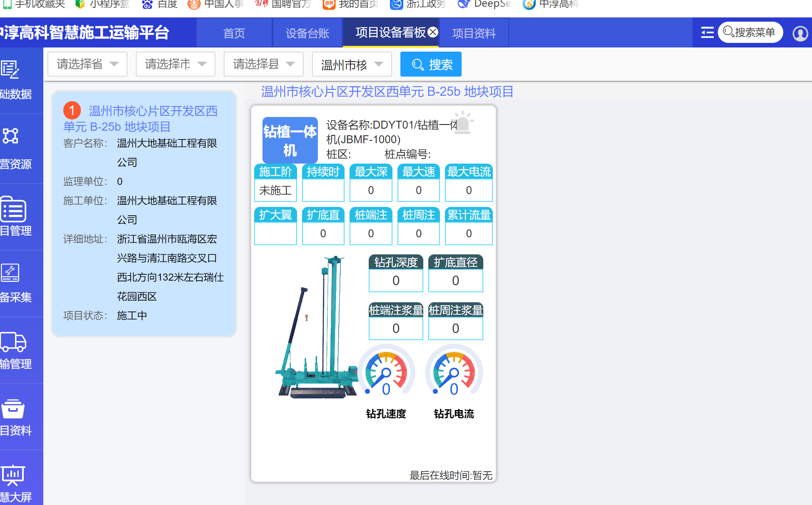Open the 温州市核 project dropdown
This screenshot has width=812, height=505.
352,65
